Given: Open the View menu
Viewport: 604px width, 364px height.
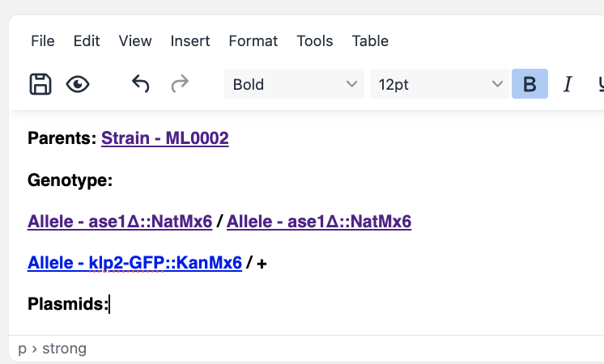Looking at the screenshot, I should click(135, 40).
